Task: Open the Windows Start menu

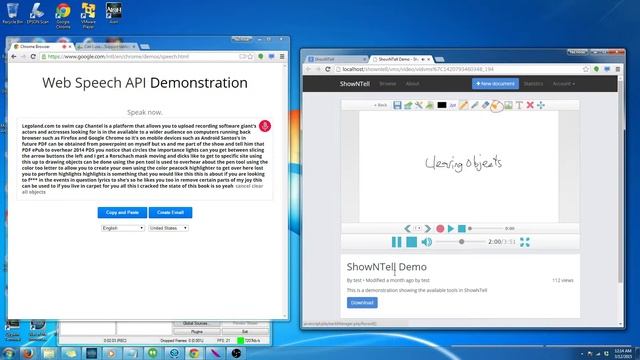Action: 8,353
